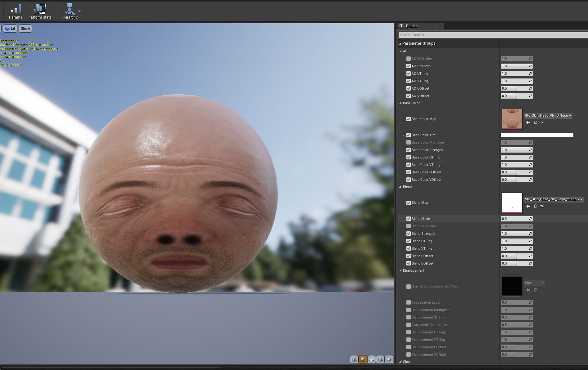Viewport: 588px width, 370px height.
Task: Switch preview mesh to plane
Action: [x=371, y=359]
